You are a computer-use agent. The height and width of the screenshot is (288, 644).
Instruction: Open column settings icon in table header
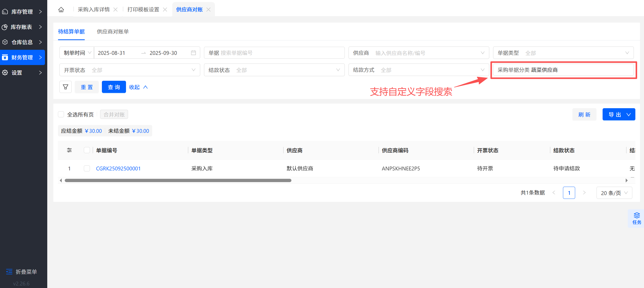click(x=69, y=150)
